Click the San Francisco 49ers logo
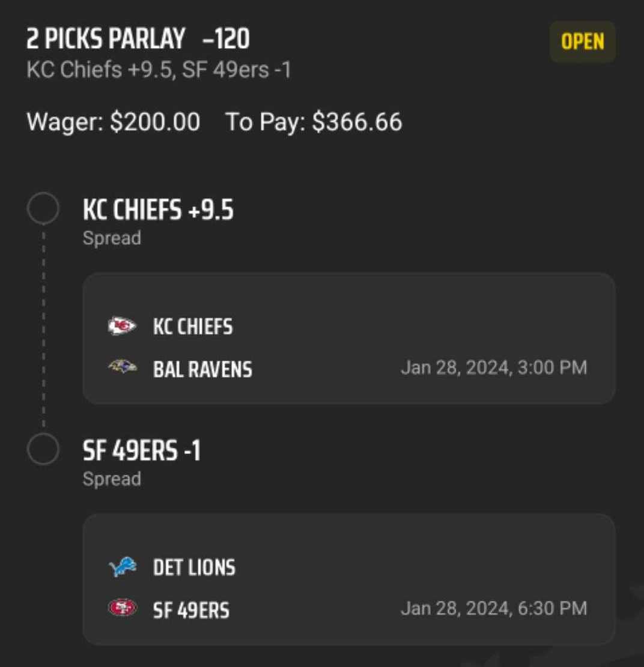This screenshot has width=644, height=667. [122, 608]
